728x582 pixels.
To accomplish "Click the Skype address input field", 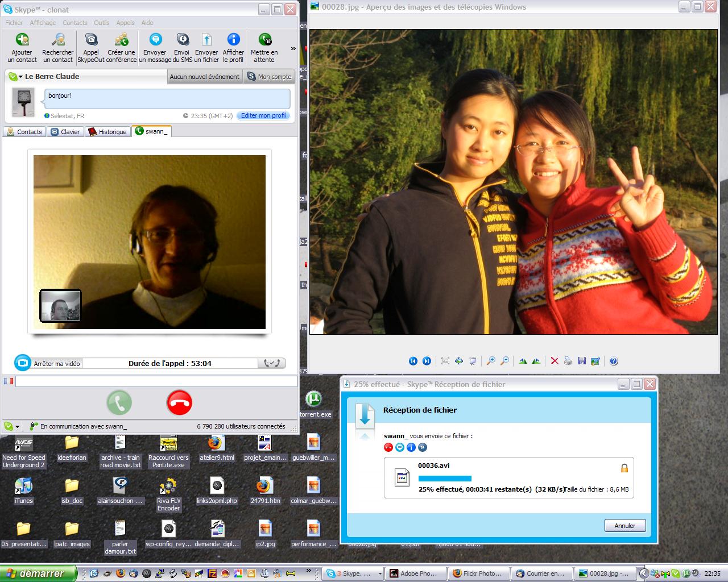I will point(156,381).
